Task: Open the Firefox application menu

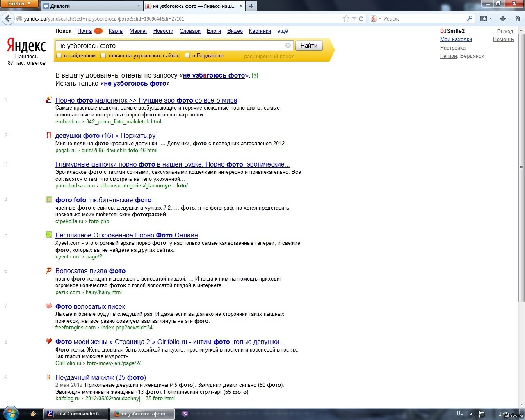Action: 19,4
